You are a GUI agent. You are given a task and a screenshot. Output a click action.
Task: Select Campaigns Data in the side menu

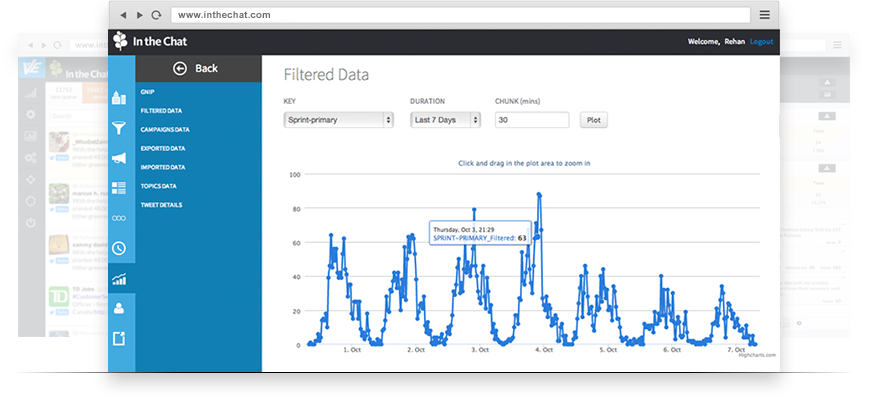click(x=165, y=129)
